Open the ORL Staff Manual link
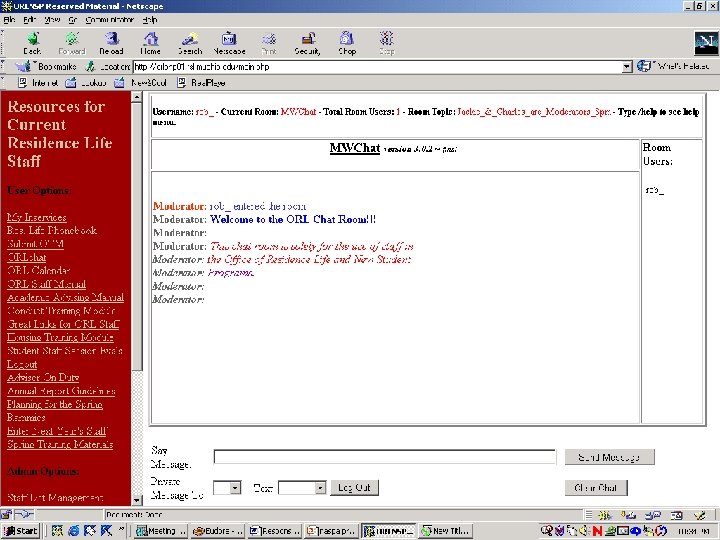The width and height of the screenshot is (720, 540). click(x=46, y=284)
